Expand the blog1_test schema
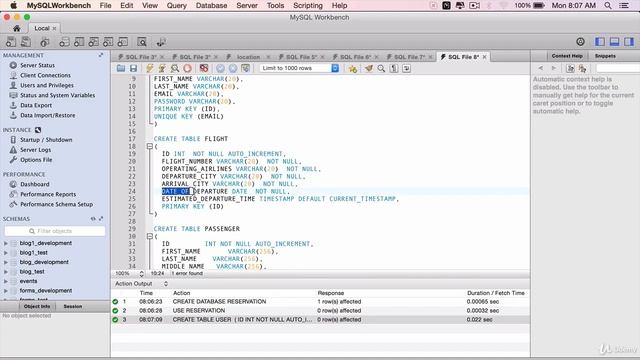 6,253
